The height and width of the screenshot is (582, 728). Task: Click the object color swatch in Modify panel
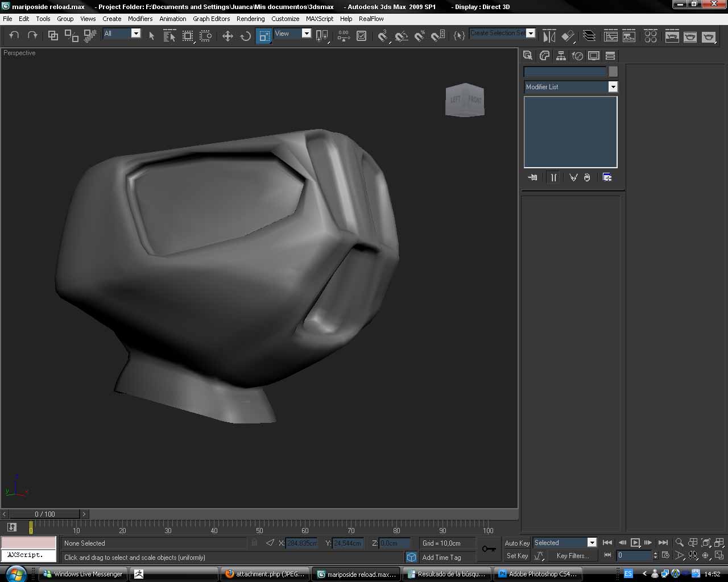click(613, 72)
